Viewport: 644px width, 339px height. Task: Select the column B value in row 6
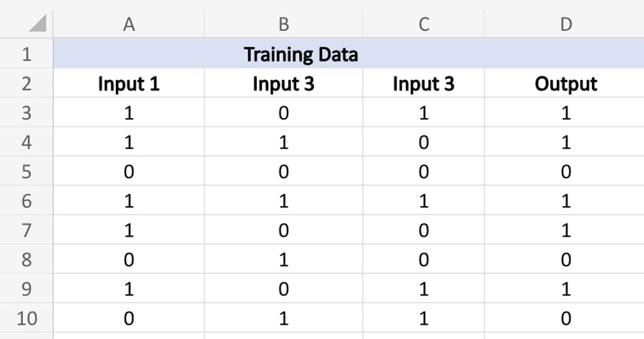(x=283, y=201)
